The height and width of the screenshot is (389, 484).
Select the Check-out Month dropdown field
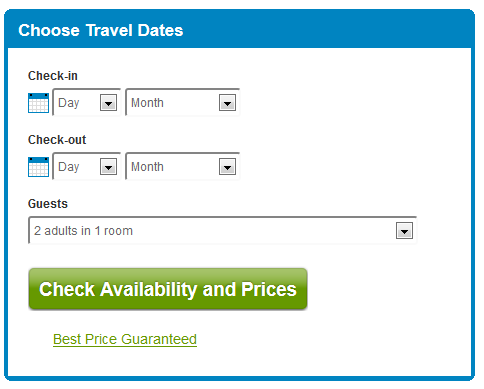click(182, 166)
